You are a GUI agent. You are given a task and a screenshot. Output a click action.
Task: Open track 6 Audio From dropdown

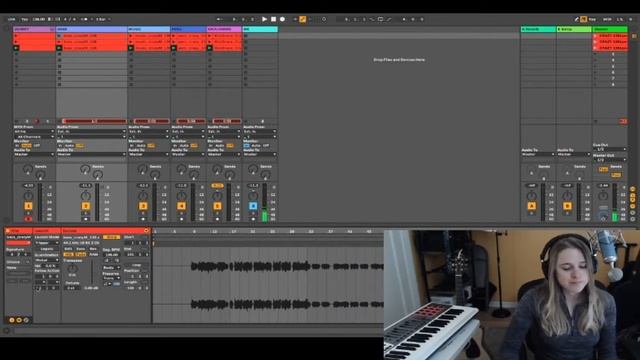click(x=260, y=131)
